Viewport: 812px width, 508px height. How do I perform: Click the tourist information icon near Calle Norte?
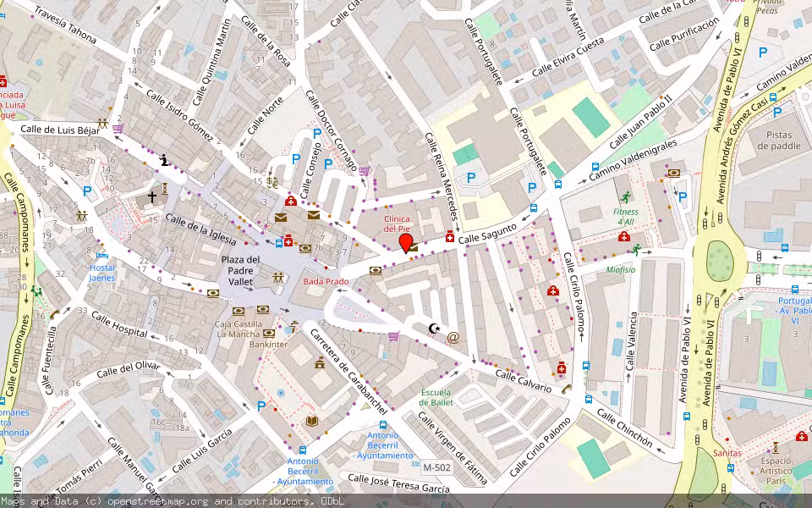tap(164, 161)
